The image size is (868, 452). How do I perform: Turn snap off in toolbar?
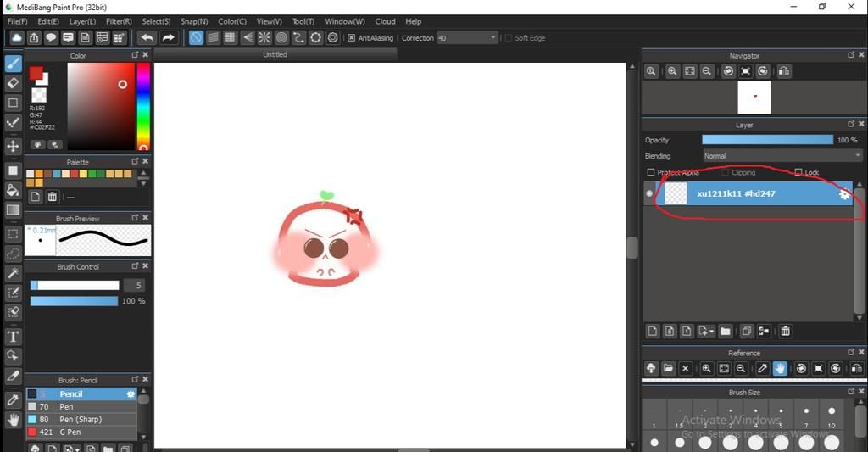tap(196, 37)
